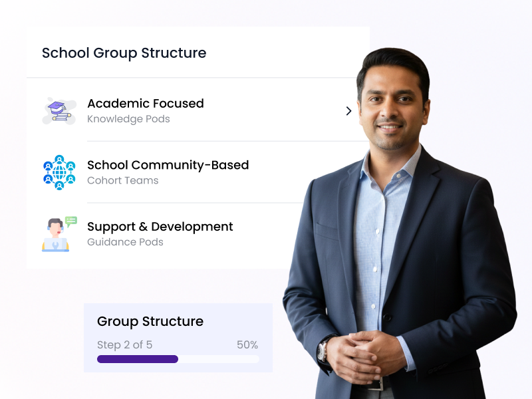Open details via the right-pointing chevron
532x399 pixels.
coord(348,111)
